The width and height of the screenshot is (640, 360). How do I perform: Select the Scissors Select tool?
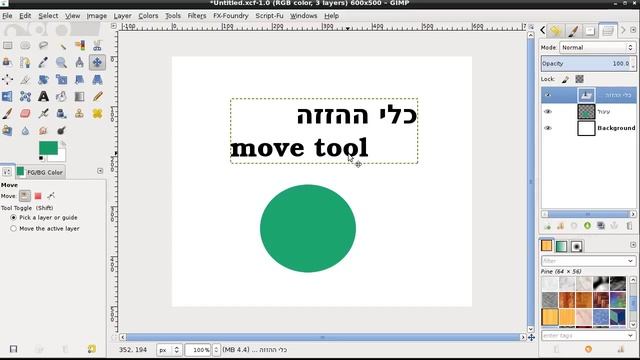[97, 45]
